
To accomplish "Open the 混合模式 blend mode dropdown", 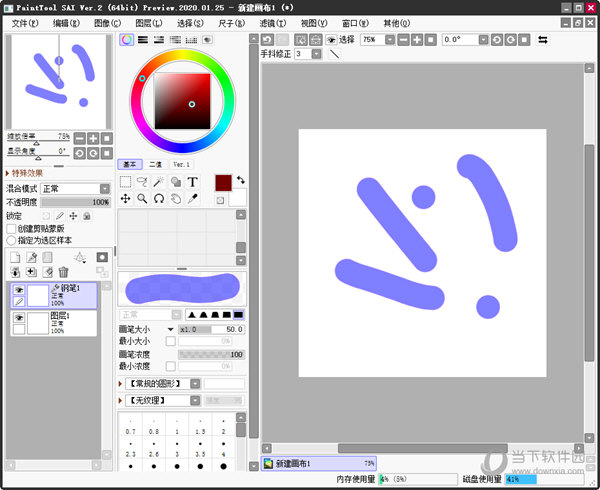I will 75,188.
